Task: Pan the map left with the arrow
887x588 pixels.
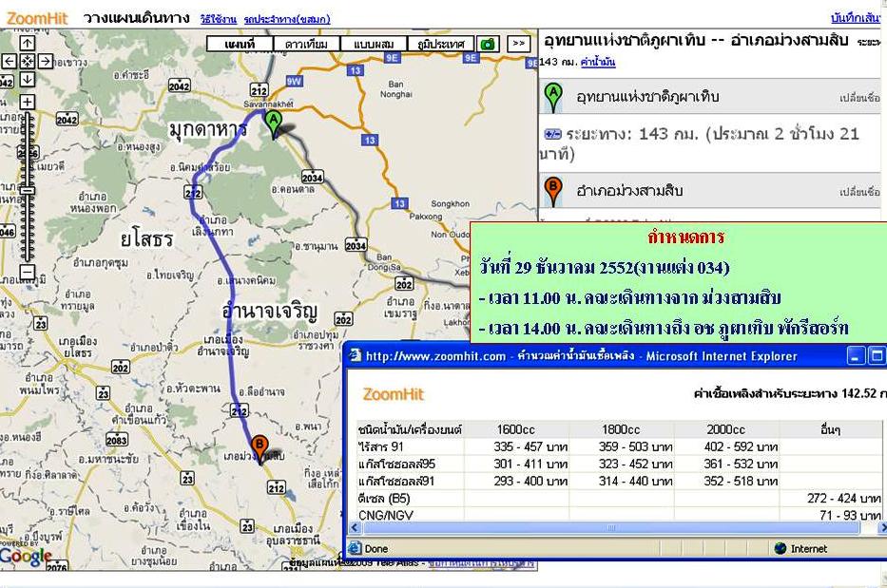Action: 9,62
